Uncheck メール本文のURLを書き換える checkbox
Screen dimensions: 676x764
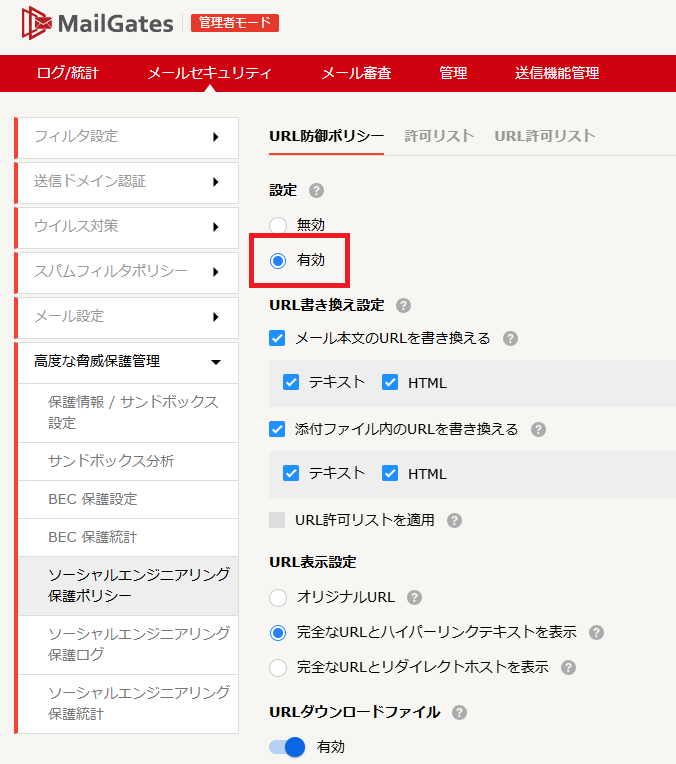coord(277,338)
